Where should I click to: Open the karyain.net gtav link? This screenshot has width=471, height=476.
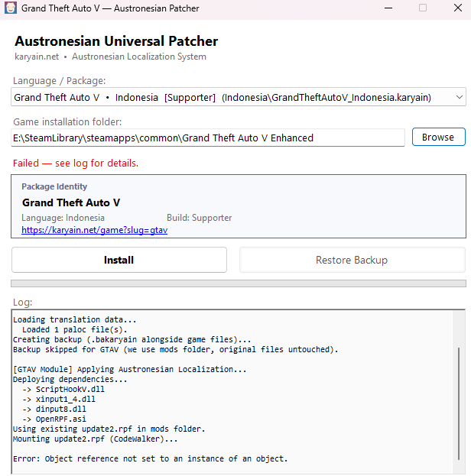[x=95, y=230]
